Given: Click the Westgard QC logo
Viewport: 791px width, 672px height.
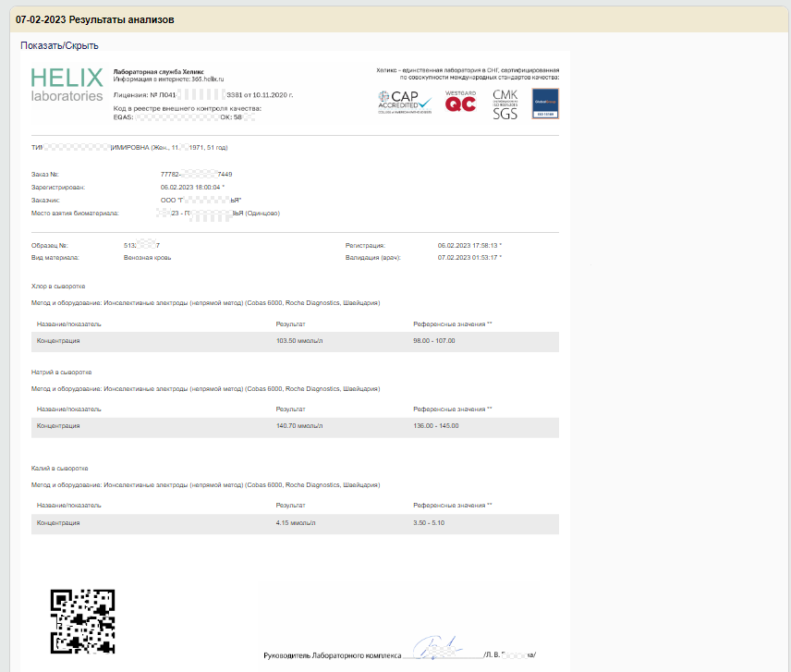Looking at the screenshot, I should pyautogui.click(x=460, y=102).
